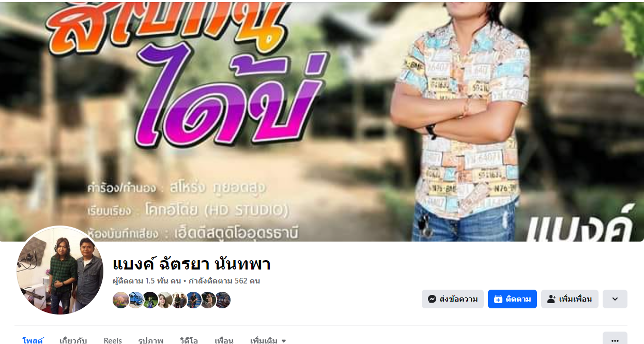Viewport: 644px width, 344px height.
Task: View the cover photo image
Action: click(x=322, y=122)
